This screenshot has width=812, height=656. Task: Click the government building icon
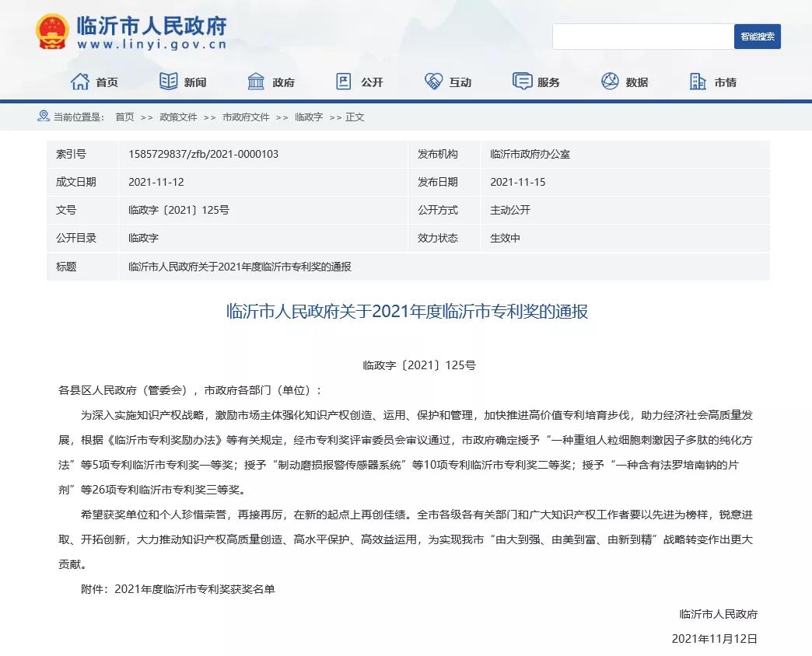click(256, 82)
